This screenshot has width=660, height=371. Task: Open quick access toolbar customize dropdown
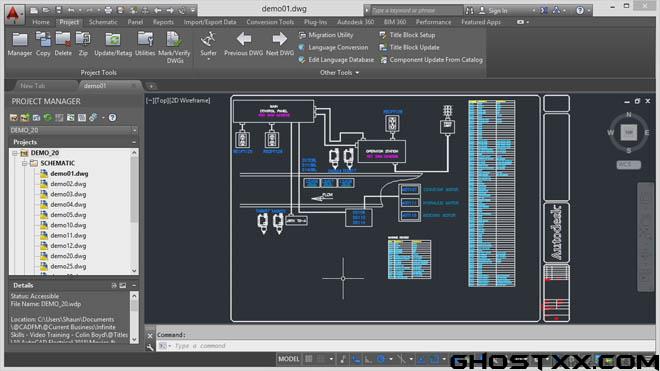(193, 10)
